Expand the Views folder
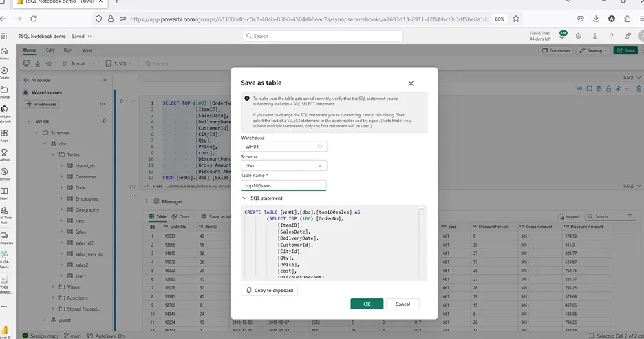 point(53,287)
